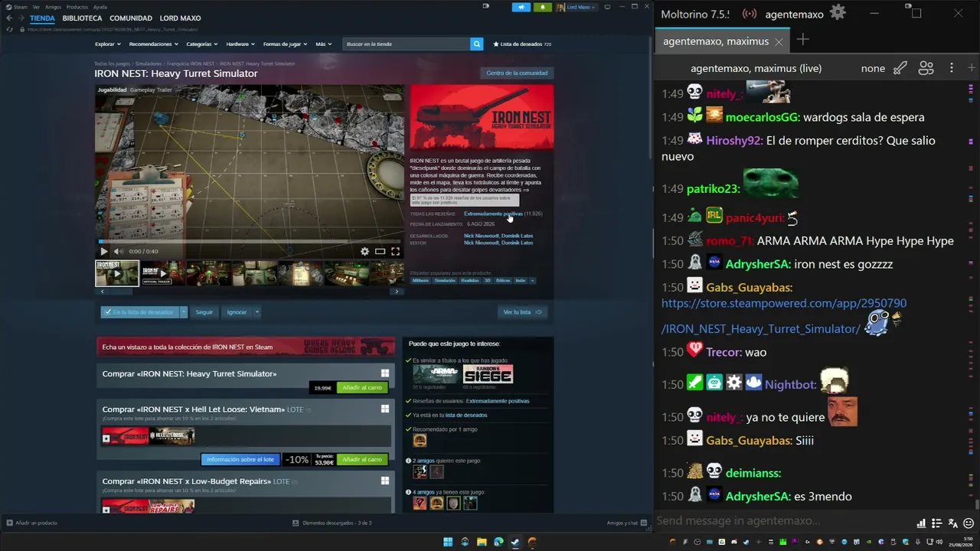Open 'Centro de la comunidad'
The width and height of the screenshot is (980, 551).
coord(517,73)
